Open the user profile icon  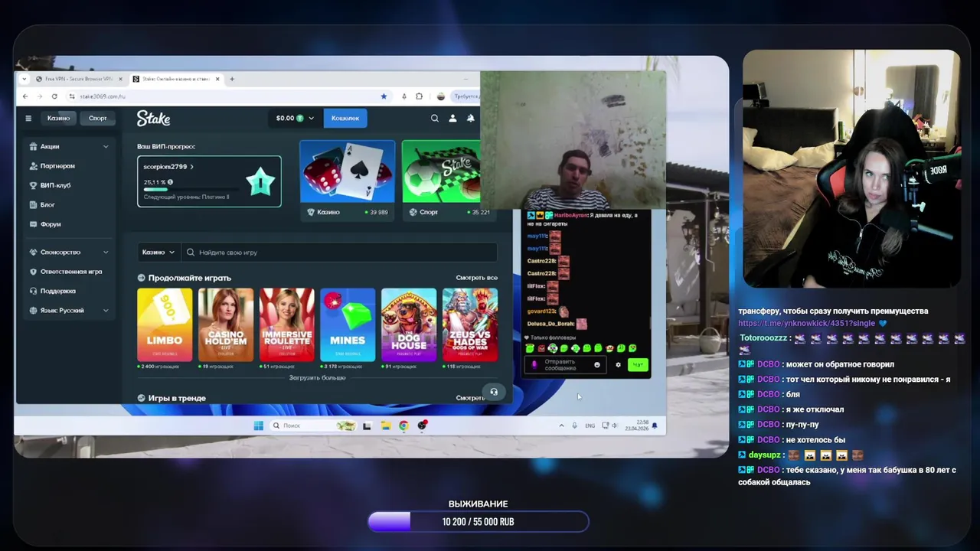click(x=452, y=118)
